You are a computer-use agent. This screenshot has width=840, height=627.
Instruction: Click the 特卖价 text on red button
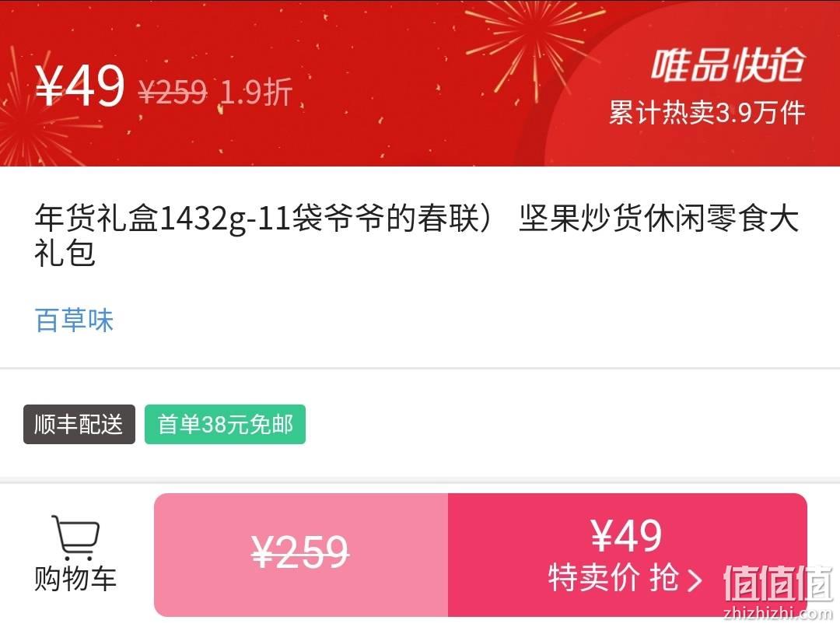[593, 579]
